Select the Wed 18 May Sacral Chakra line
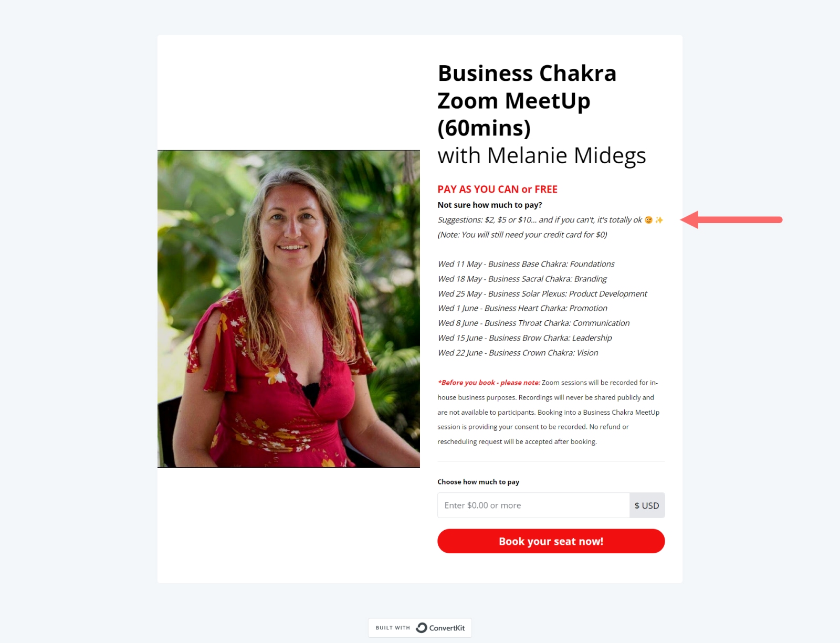The width and height of the screenshot is (840, 643). point(522,279)
